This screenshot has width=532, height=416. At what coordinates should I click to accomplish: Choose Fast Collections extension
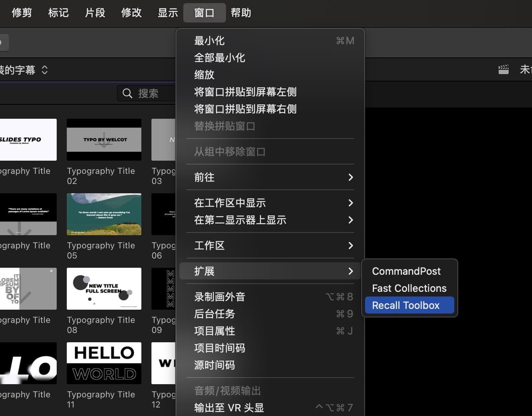coord(409,288)
